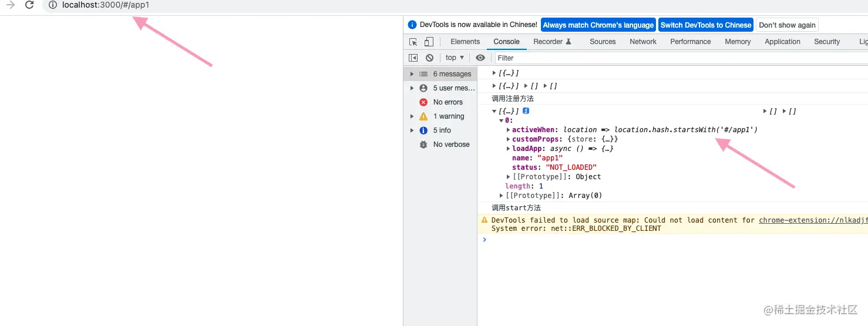Click Switch DevTools to Chinese button
This screenshot has height=326, width=868.
[705, 25]
